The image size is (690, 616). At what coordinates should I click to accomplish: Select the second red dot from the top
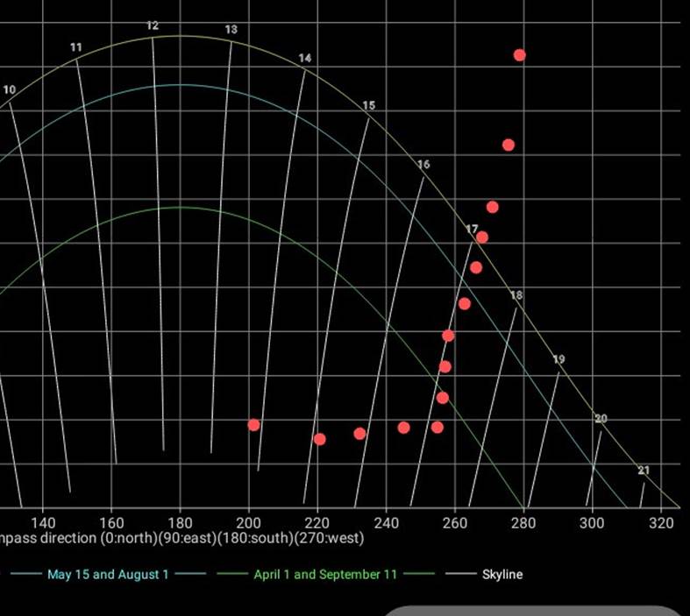click(508, 145)
